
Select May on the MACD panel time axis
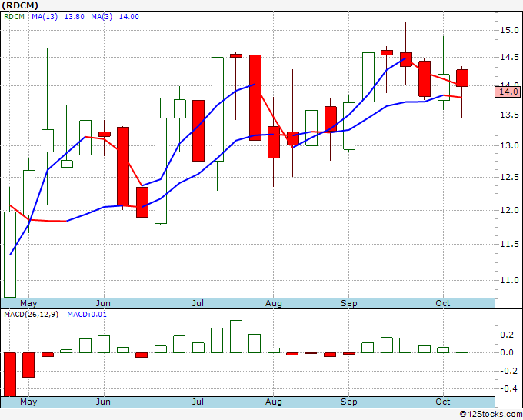pos(28,402)
